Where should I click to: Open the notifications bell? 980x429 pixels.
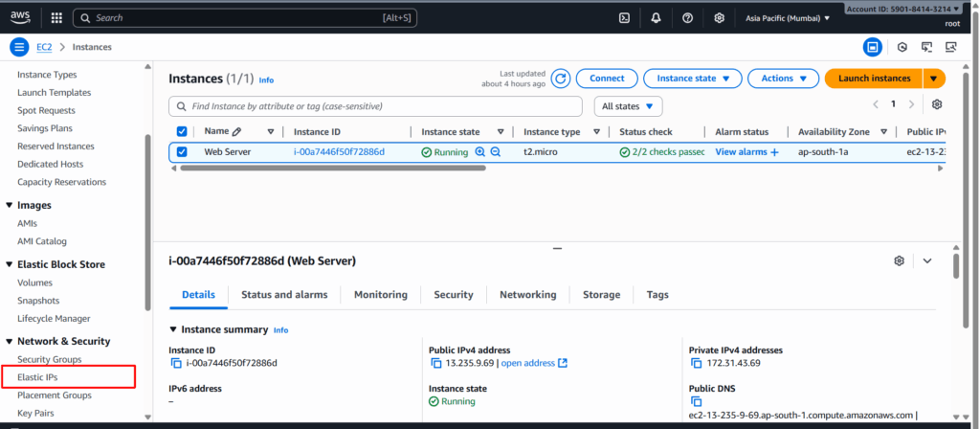coord(656,18)
